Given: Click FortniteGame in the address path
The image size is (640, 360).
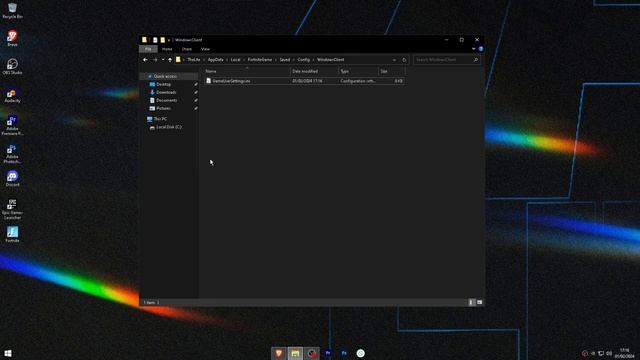Looking at the screenshot, I should pyautogui.click(x=260, y=60).
